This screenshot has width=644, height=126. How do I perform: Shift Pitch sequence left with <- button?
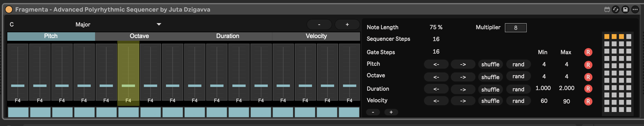[436, 65]
